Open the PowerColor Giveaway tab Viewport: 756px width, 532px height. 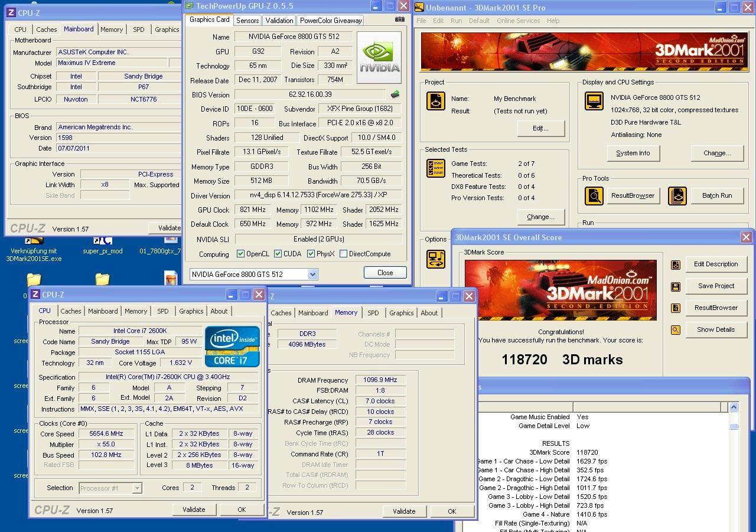click(331, 21)
